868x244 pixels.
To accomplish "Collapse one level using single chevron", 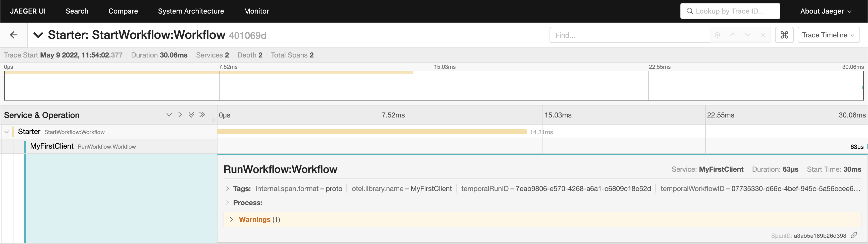I will (169, 114).
